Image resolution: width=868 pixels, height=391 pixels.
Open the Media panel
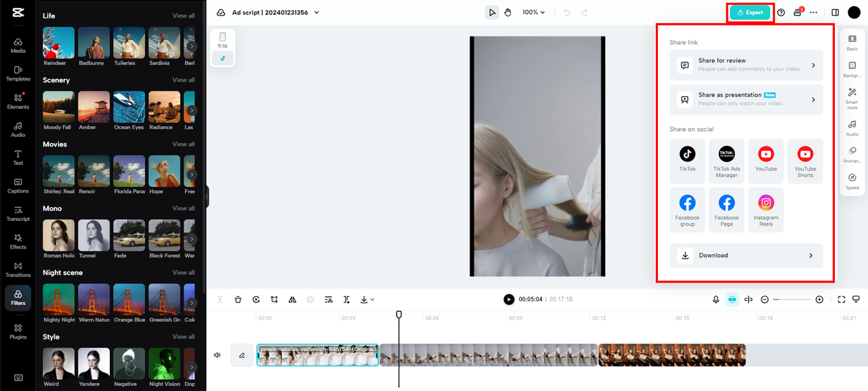tap(18, 45)
